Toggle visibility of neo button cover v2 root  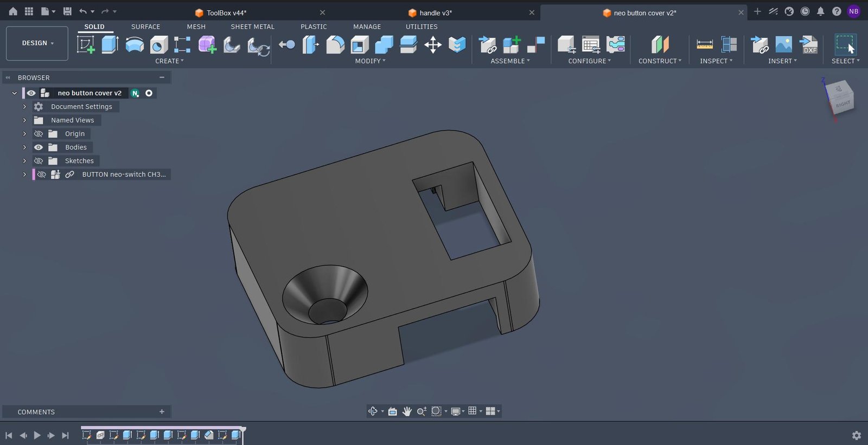pyautogui.click(x=31, y=93)
